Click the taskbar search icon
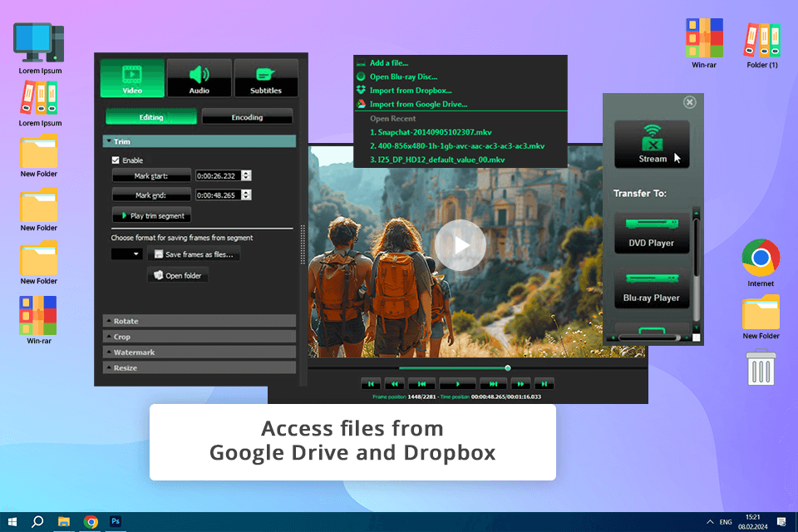The width and height of the screenshot is (798, 532). [x=37, y=522]
